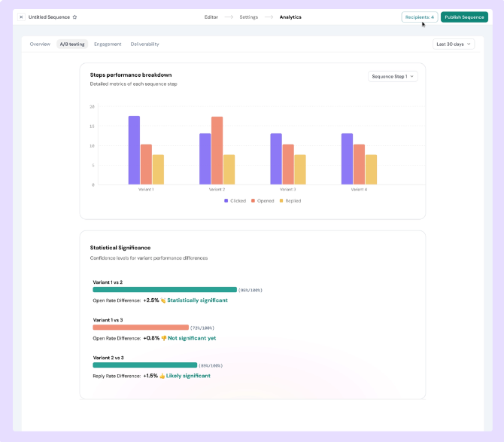Toggle the Replied legend item
Screen dimensions: 504x442
[x=290, y=201]
